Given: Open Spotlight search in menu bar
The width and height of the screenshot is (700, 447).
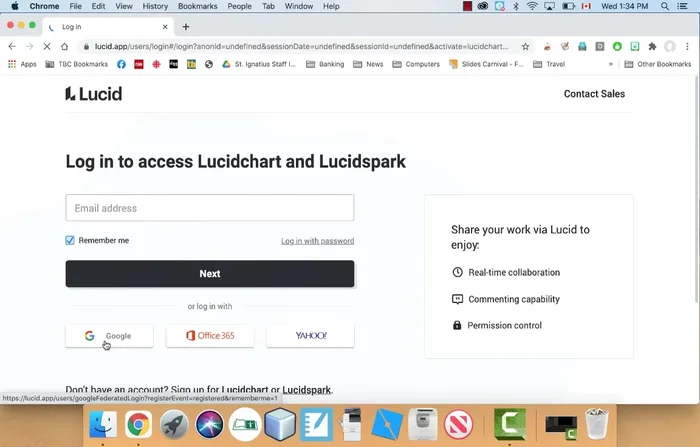Looking at the screenshot, I should coord(665,6).
